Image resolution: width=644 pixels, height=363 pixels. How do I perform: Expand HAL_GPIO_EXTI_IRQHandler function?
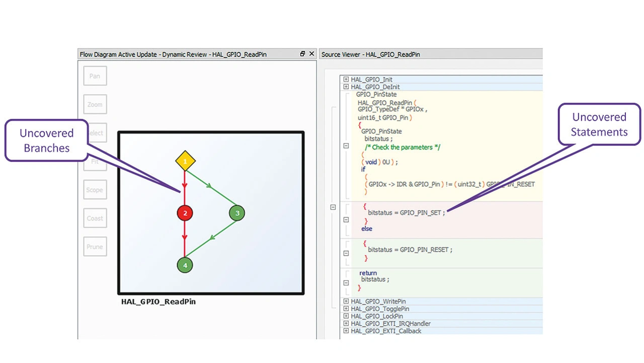coord(346,324)
